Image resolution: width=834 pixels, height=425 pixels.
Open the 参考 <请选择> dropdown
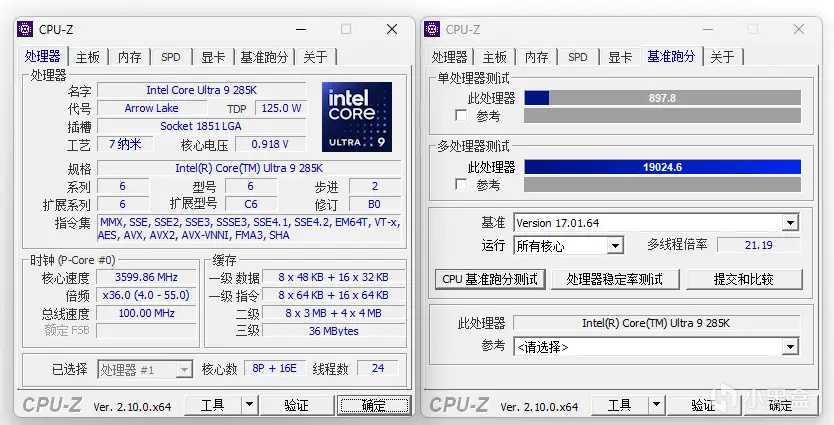click(790, 347)
